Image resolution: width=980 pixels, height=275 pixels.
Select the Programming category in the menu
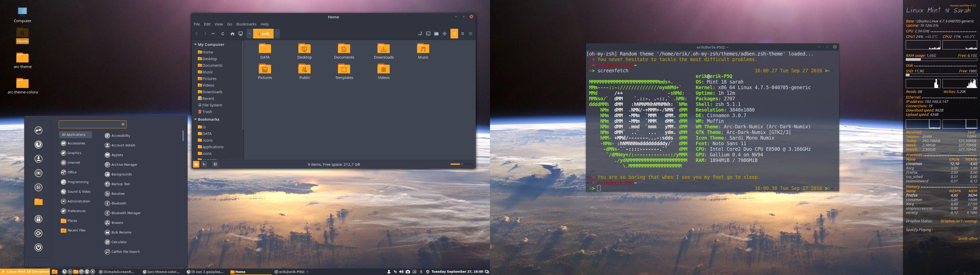click(x=78, y=182)
